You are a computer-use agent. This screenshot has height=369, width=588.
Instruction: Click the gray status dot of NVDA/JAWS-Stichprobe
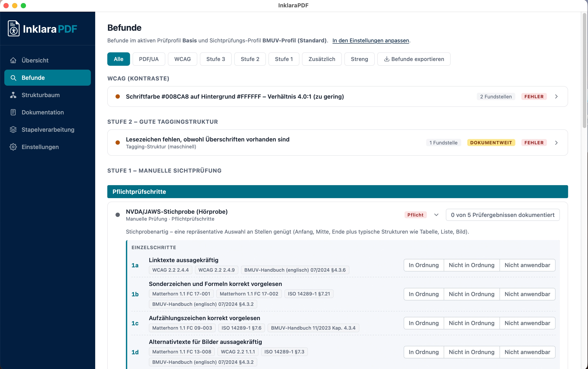(x=118, y=215)
